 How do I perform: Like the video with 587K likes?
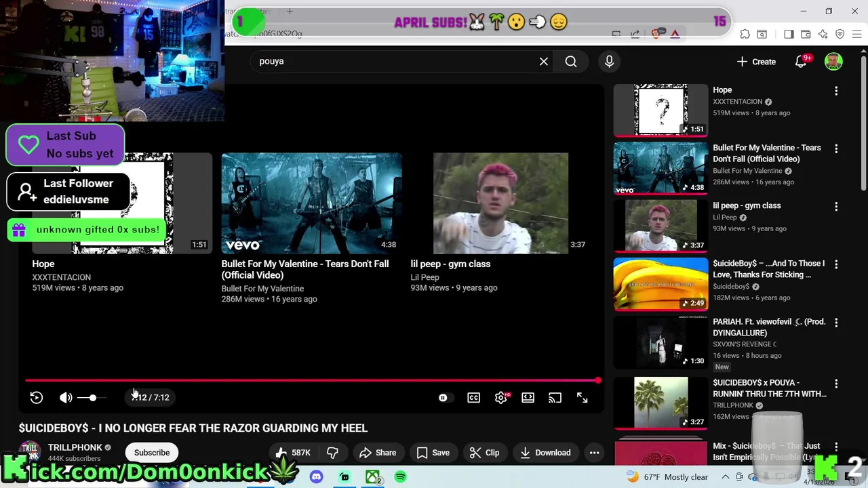(292, 453)
